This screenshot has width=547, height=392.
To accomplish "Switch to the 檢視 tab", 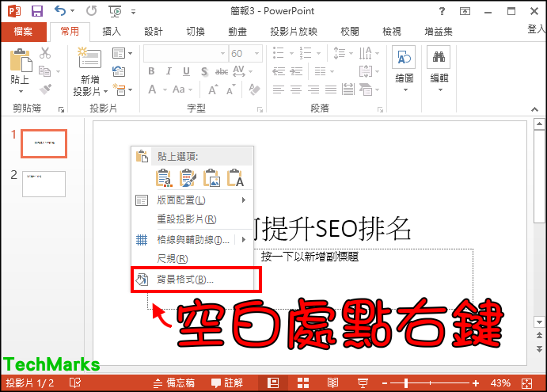I will (392, 32).
